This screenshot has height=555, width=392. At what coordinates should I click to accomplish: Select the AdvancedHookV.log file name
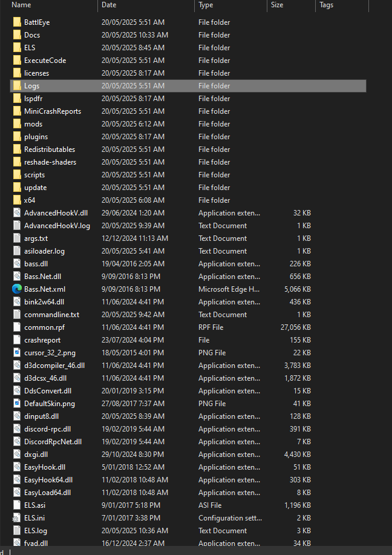(x=57, y=226)
